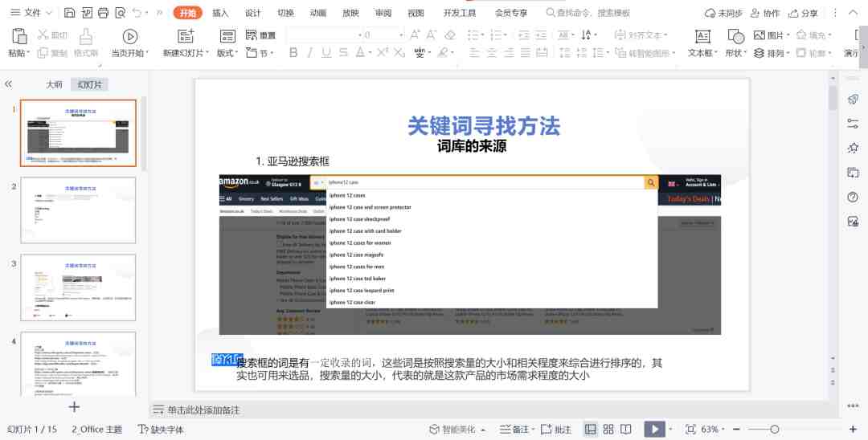
Task: Click the Cut (剪切) scissors icon
Action: point(43,35)
